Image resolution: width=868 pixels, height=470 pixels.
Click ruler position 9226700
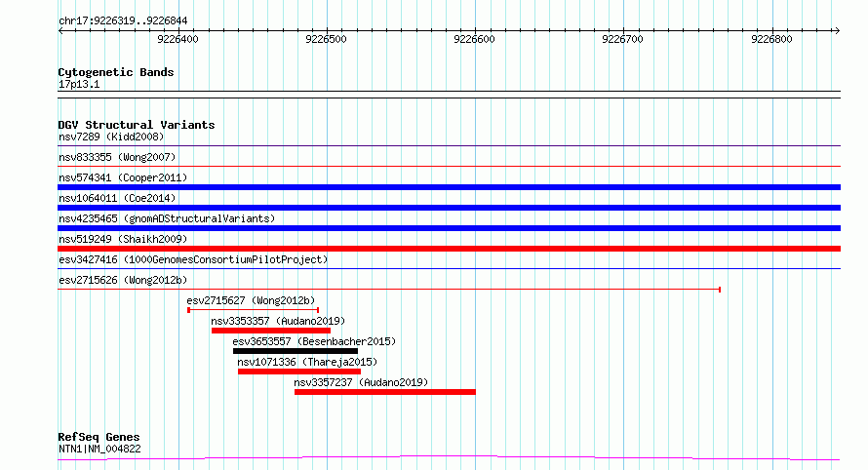pos(623,39)
